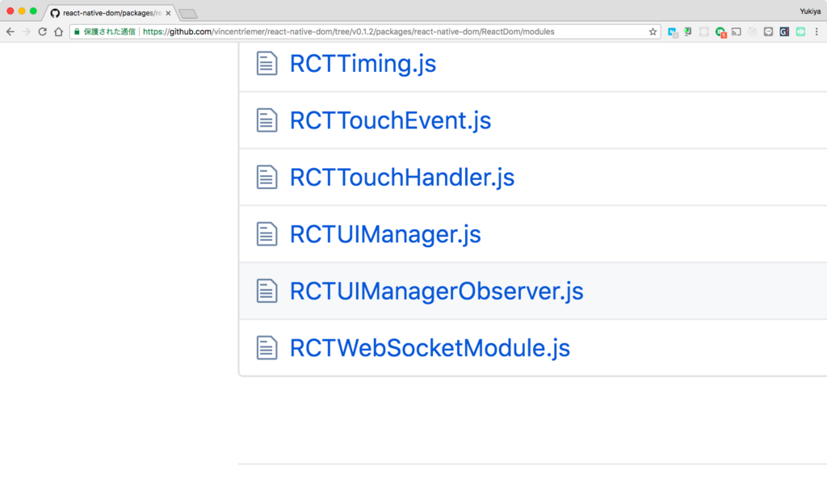Go to the browser home page

click(58, 31)
